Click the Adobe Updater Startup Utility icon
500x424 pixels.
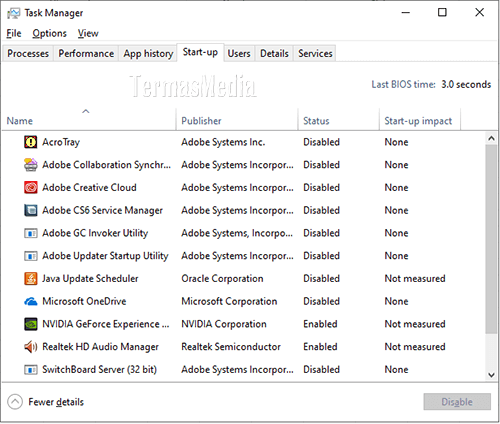click(31, 256)
